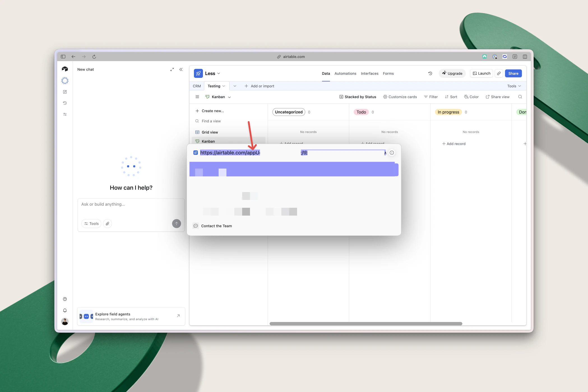Click the info icon beside the URL
The width and height of the screenshot is (588, 392).
392,153
